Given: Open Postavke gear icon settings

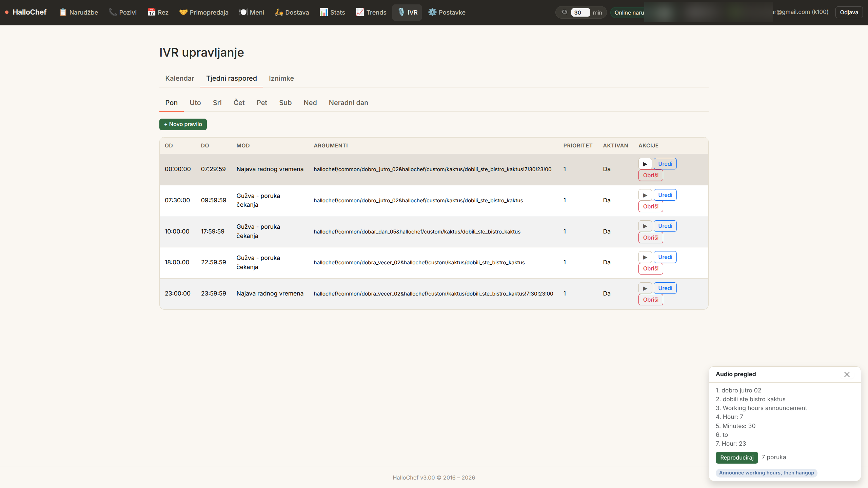Looking at the screenshot, I should click(x=432, y=12).
